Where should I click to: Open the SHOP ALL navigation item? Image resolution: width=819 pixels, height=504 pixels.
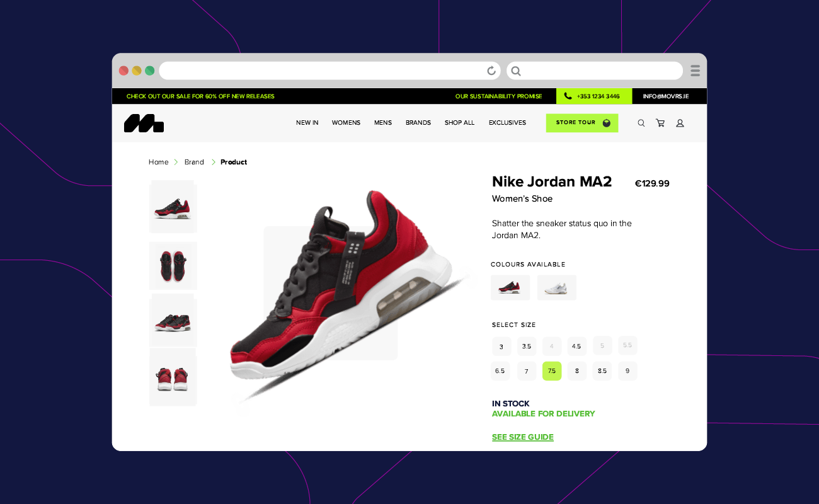[459, 123]
